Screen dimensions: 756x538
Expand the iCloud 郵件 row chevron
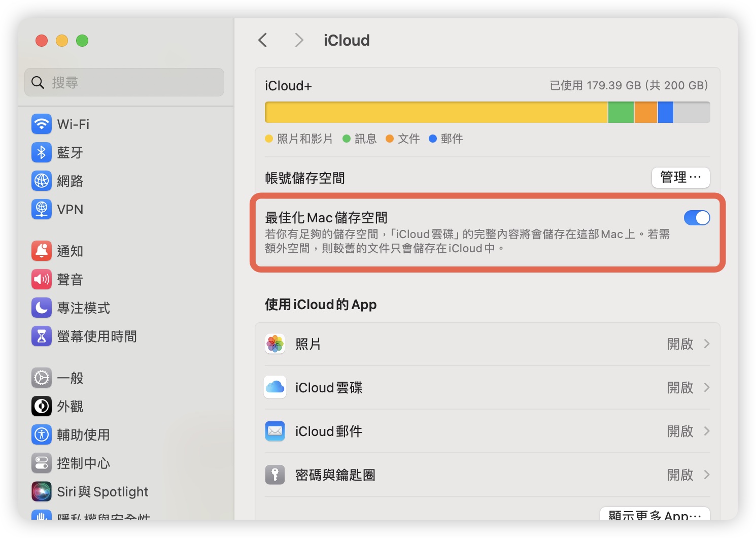point(707,431)
